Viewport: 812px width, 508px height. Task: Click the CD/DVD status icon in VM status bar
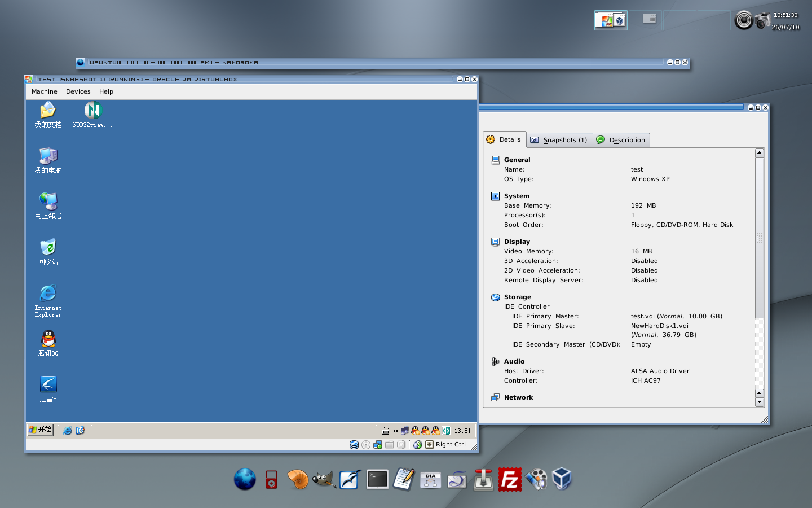(x=366, y=445)
